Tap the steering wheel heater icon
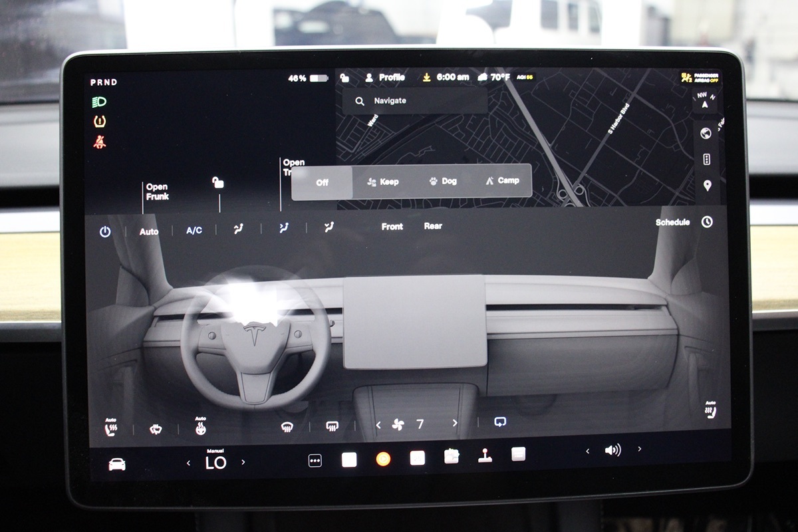The height and width of the screenshot is (532, 798). [200, 428]
